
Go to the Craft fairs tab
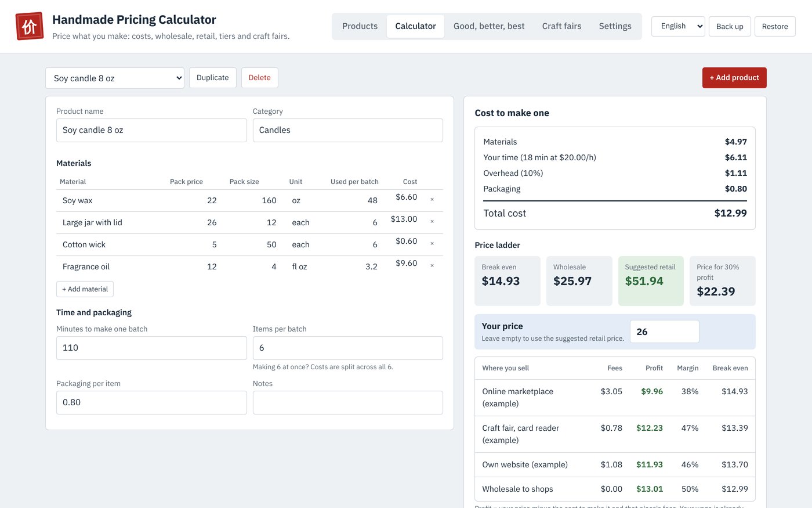(x=561, y=26)
